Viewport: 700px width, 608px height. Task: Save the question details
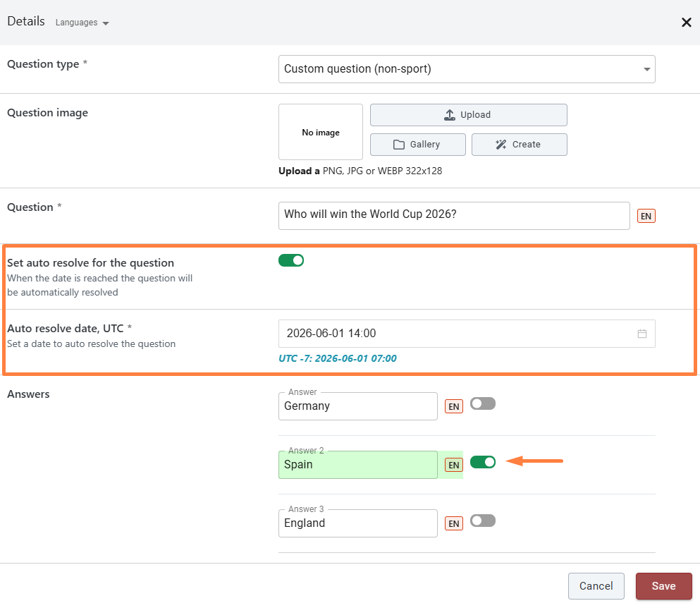tap(663, 586)
